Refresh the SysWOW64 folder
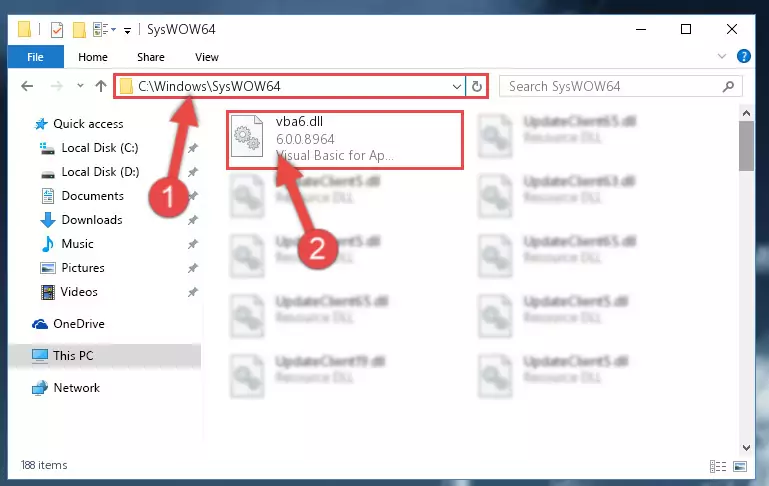 click(x=477, y=87)
